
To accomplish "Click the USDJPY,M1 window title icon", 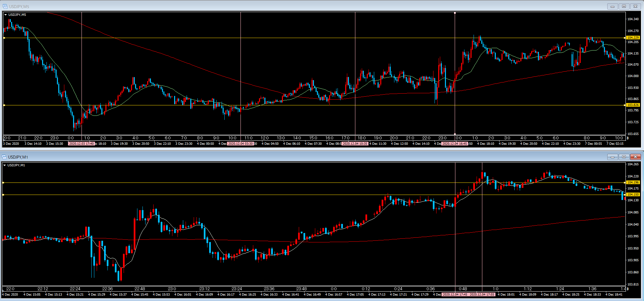I will 4,157.
